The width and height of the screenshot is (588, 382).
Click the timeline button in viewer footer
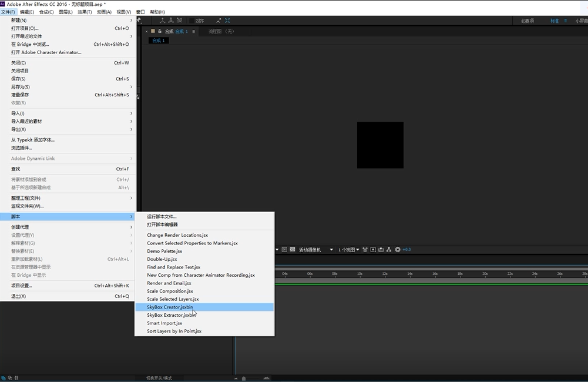[x=381, y=250]
